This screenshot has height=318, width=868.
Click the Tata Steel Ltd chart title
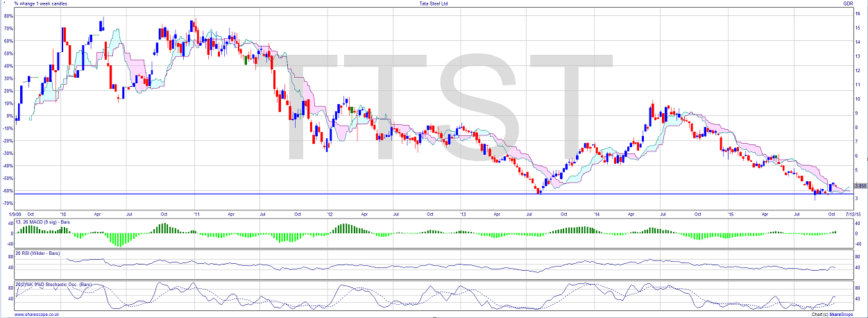[435, 3]
